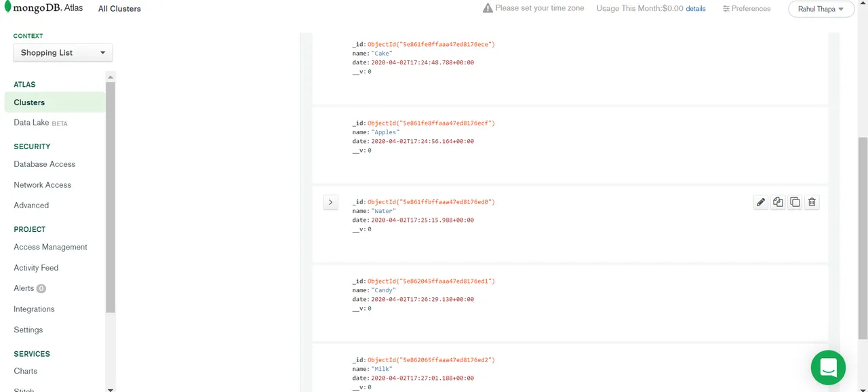Open the Rahul Thapa user menu
Screen dimensions: 868x392
pos(821,9)
